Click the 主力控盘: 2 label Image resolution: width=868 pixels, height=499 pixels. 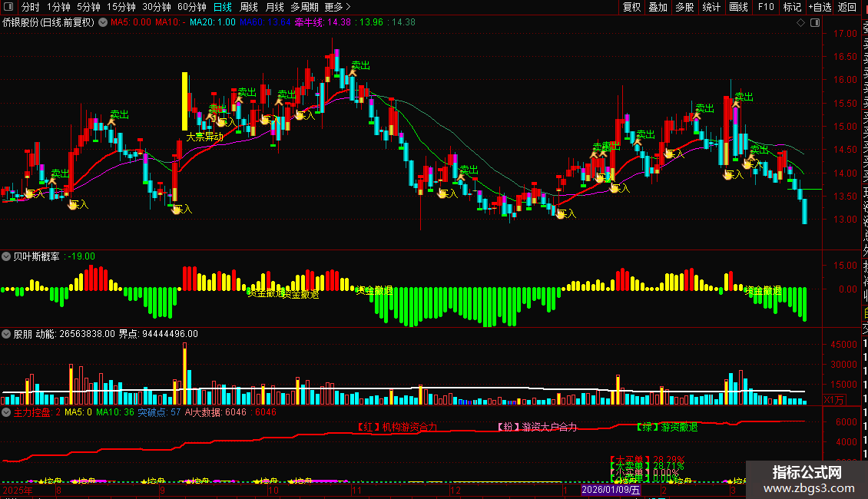37,412
